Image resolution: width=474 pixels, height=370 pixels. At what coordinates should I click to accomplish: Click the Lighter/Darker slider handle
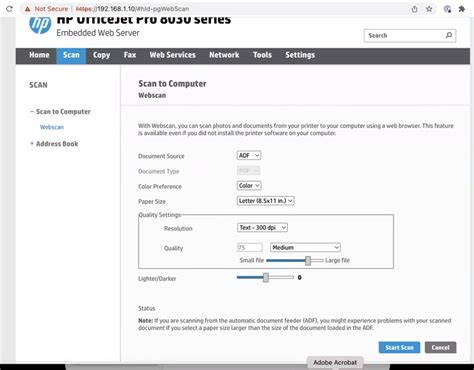[266, 277]
